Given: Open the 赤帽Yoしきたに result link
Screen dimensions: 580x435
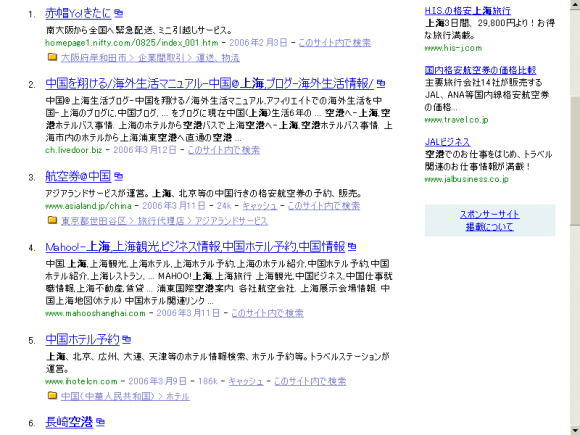Looking at the screenshot, I should [78, 14].
